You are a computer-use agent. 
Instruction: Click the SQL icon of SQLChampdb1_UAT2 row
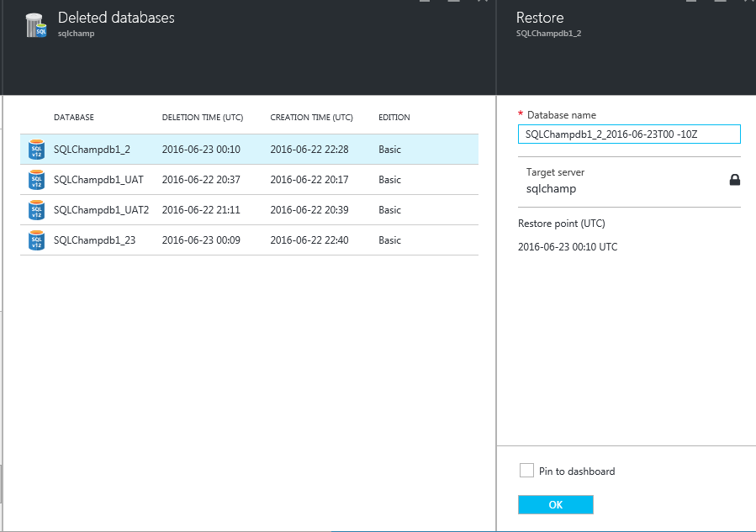(x=37, y=210)
